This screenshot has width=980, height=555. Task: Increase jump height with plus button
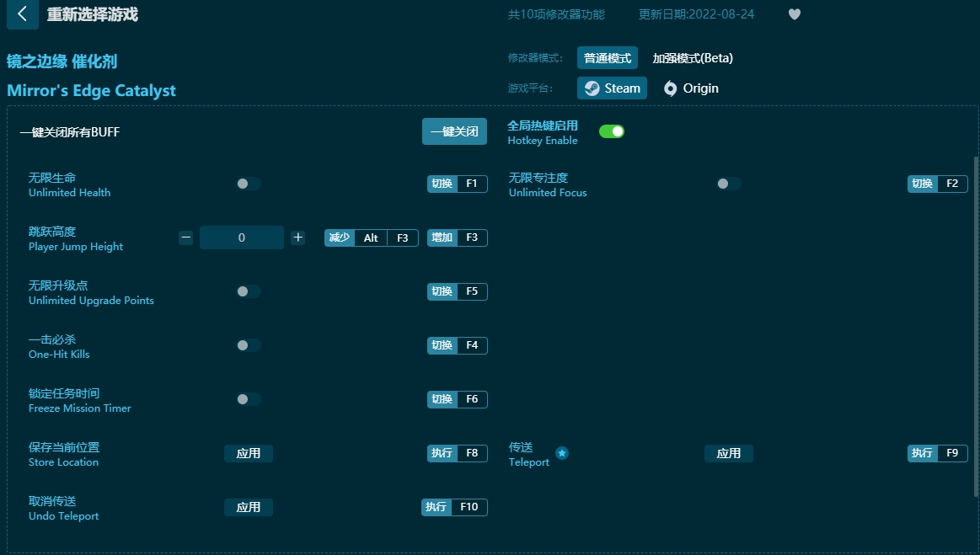(298, 237)
